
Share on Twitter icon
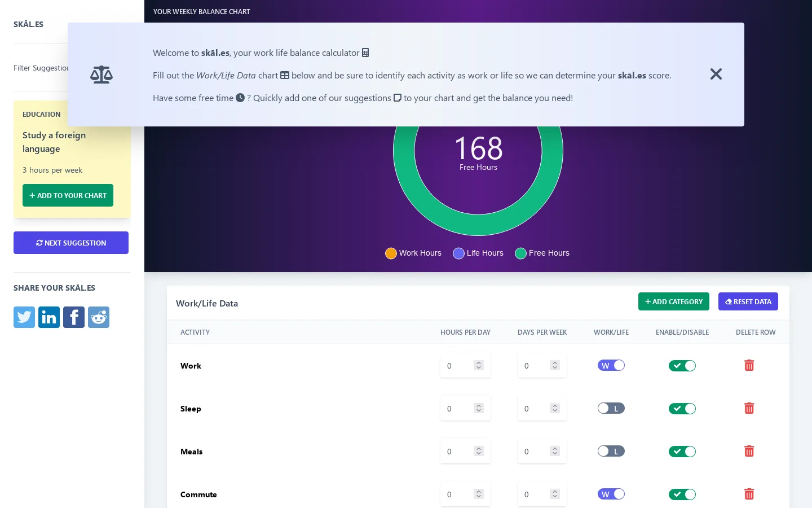click(x=24, y=317)
